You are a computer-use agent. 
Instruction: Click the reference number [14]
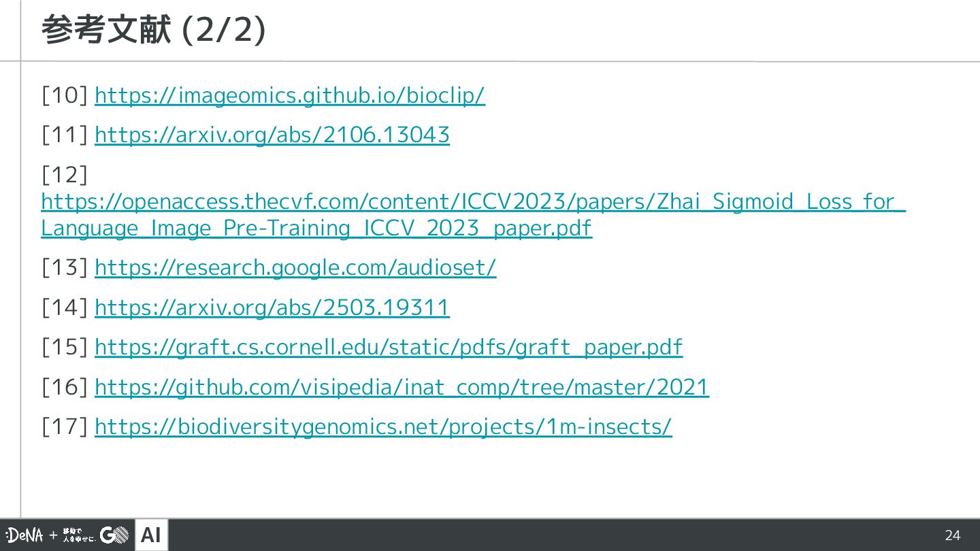coord(65,307)
